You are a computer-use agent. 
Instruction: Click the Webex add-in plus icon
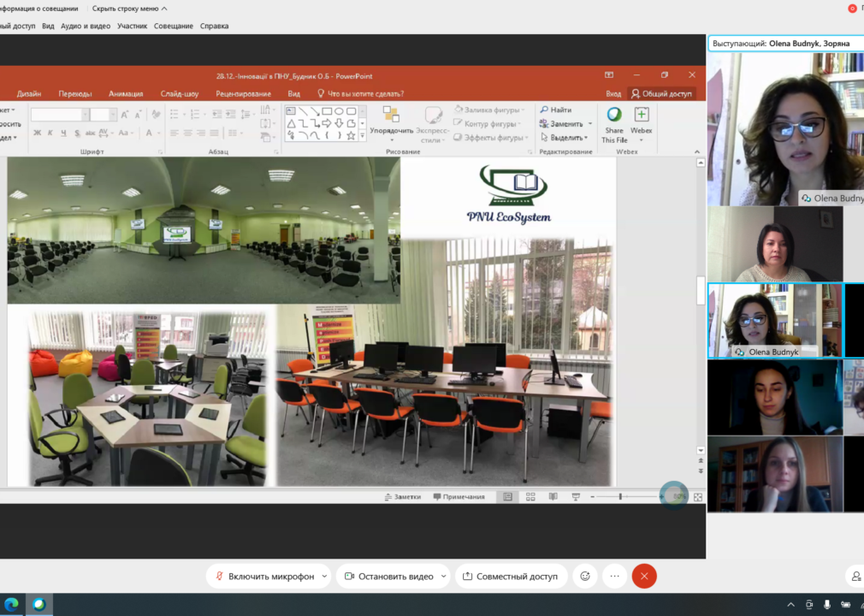click(x=642, y=115)
